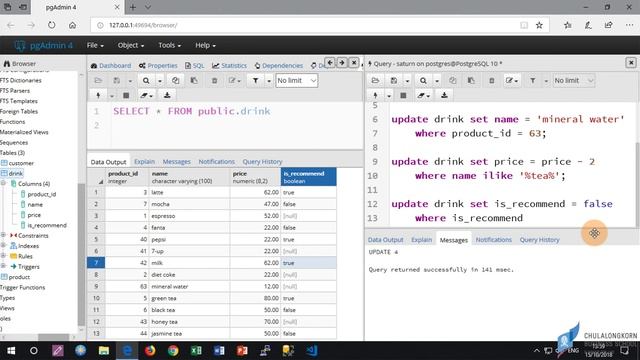Open the Tools menu
Viewport: 640px width, 360px height.
click(x=169, y=45)
